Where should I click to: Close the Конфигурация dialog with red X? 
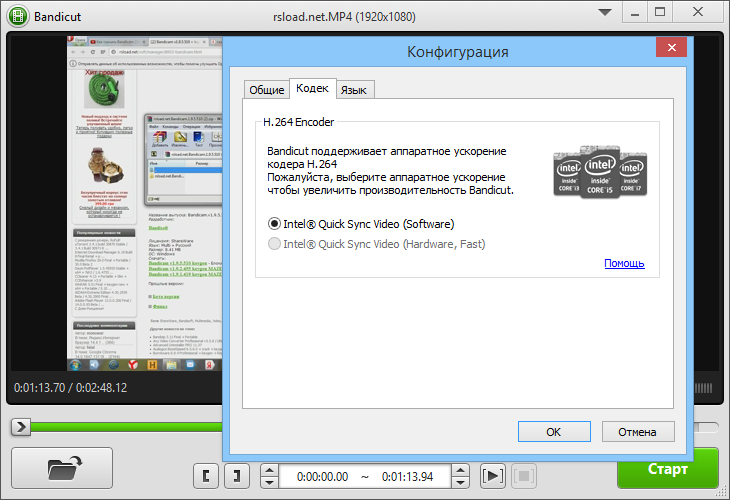coord(671,47)
